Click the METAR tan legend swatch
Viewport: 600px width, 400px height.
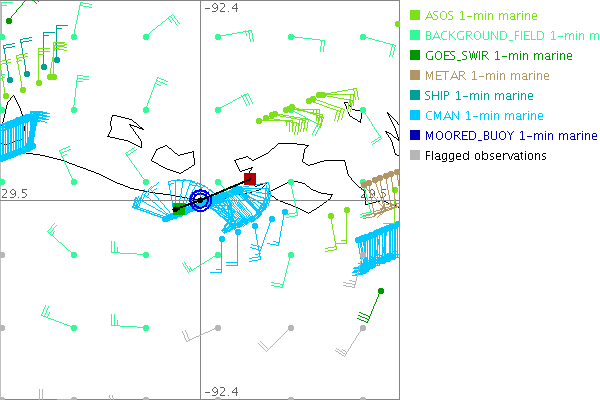tap(415, 76)
